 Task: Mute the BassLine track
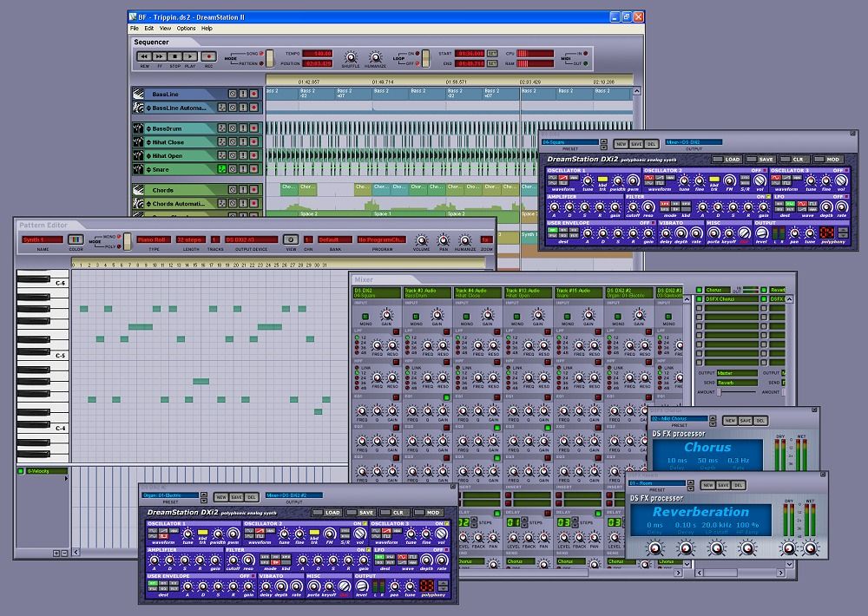click(x=233, y=94)
